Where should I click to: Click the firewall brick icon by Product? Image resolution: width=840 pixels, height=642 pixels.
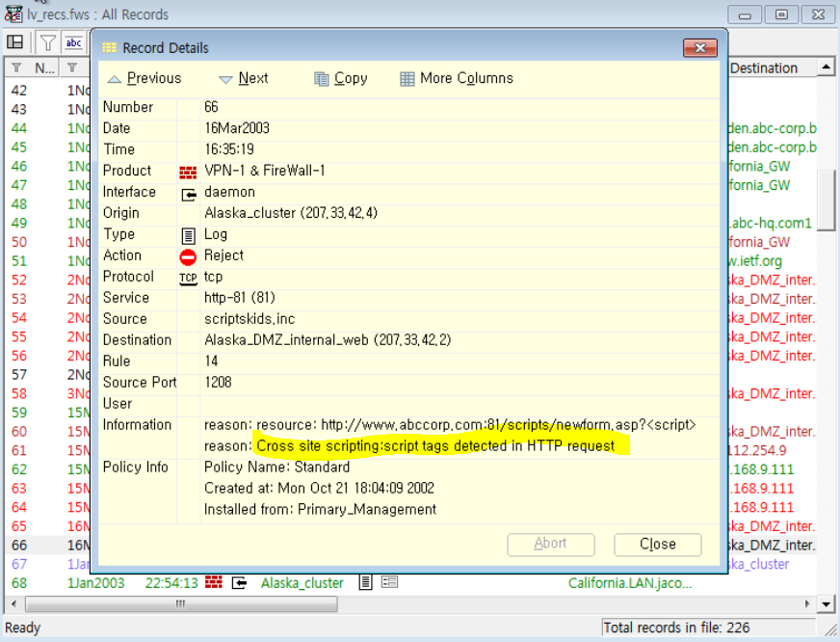tap(188, 172)
